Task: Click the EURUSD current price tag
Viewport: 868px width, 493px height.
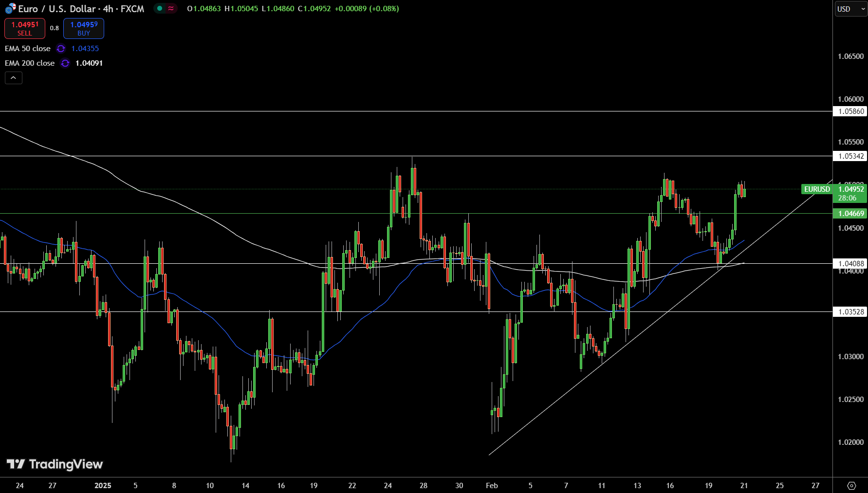Action: click(817, 189)
